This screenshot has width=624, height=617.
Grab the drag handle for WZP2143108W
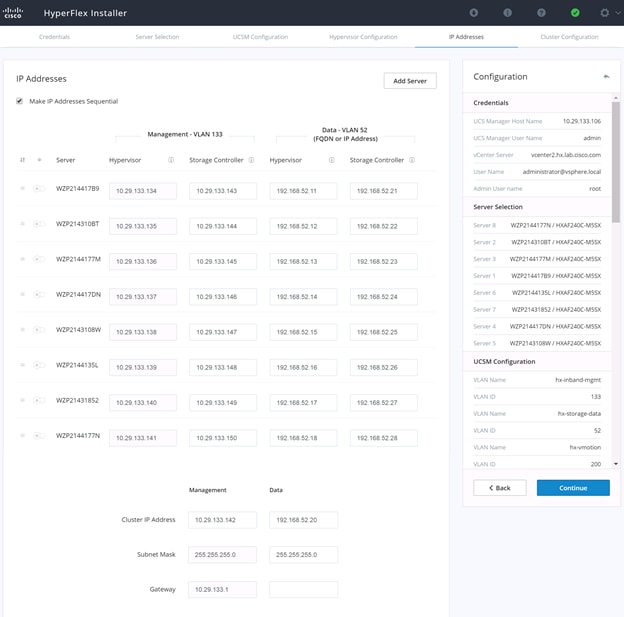point(22,330)
